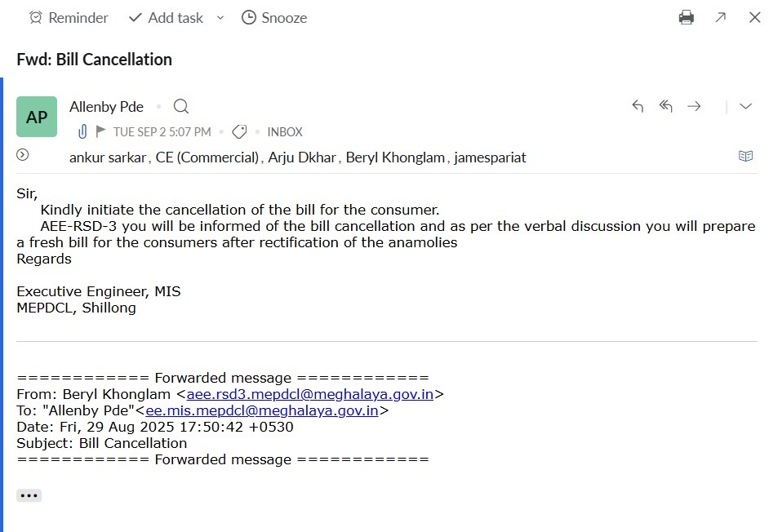This screenshot has width=769, height=532.
Task: Open email in new window arrow icon
Action: tap(720, 17)
